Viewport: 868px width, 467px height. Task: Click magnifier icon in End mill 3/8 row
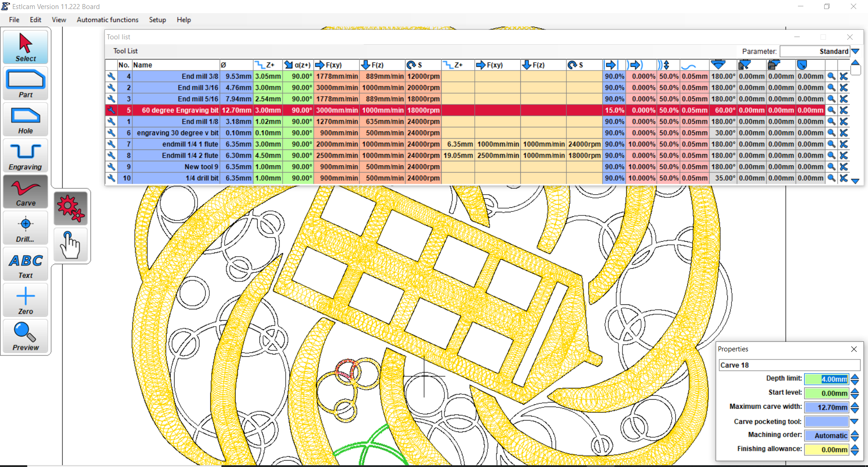[x=831, y=76]
